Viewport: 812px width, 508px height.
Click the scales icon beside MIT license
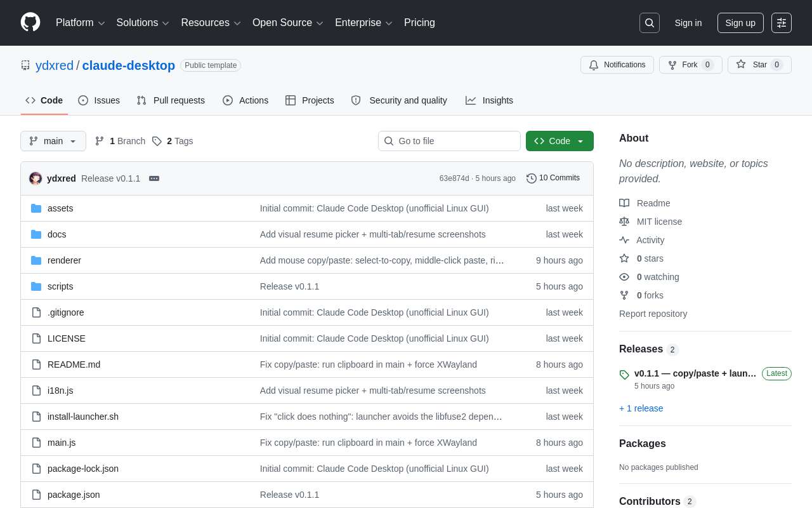coord(624,222)
